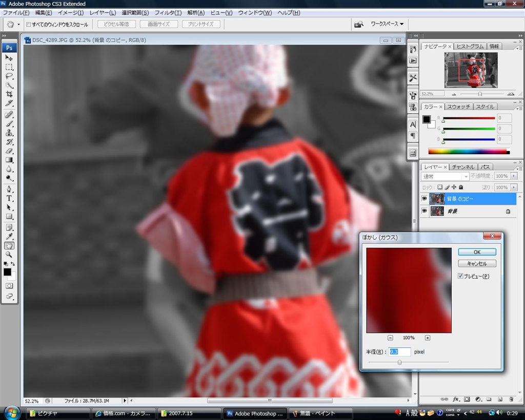Click the blur radius slider handle
This screenshot has width=525, height=420.
pos(399,362)
